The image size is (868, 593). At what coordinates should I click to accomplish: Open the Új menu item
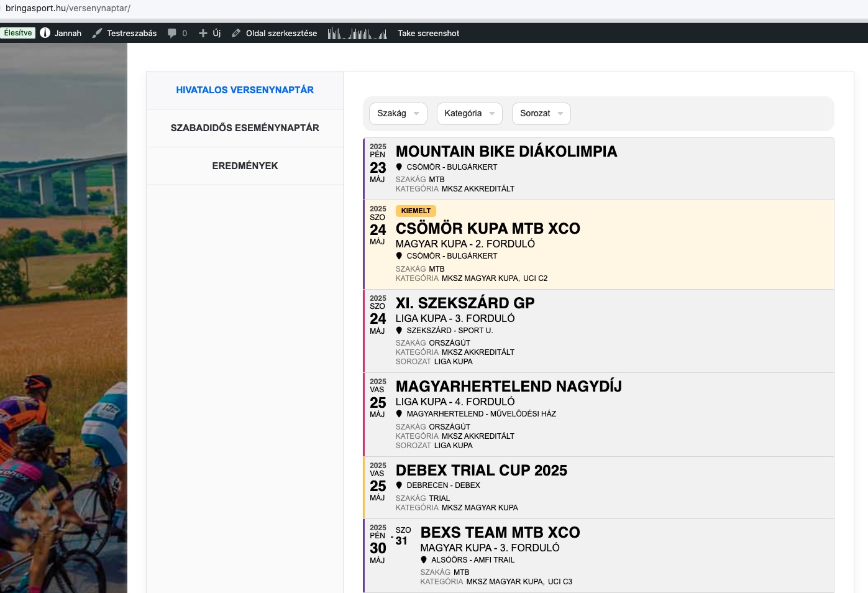pos(217,33)
